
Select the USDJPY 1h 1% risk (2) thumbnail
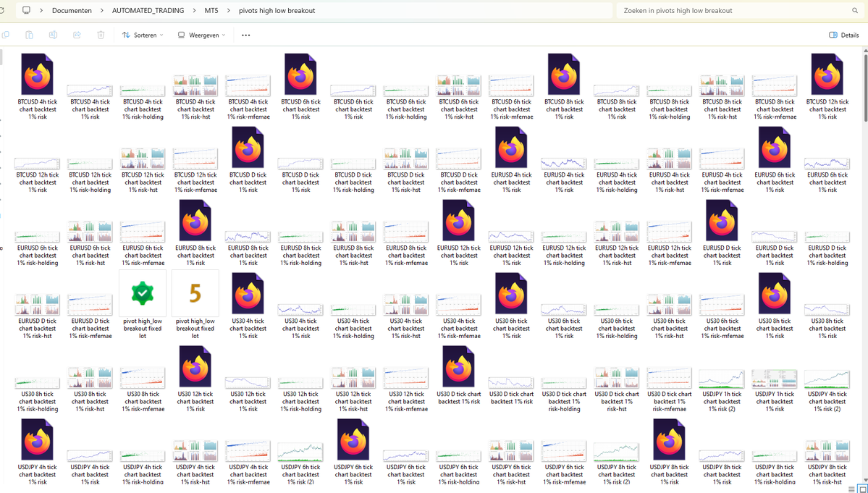[x=722, y=379]
